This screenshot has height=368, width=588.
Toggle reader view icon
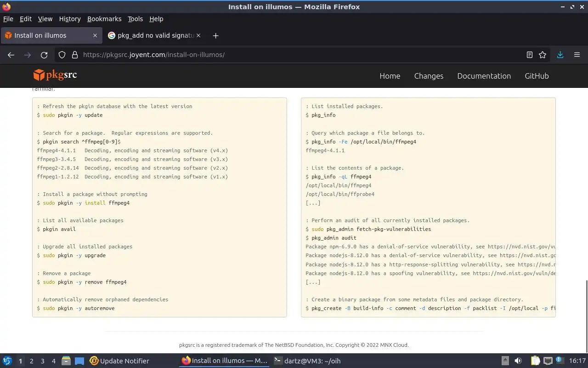[530, 55]
